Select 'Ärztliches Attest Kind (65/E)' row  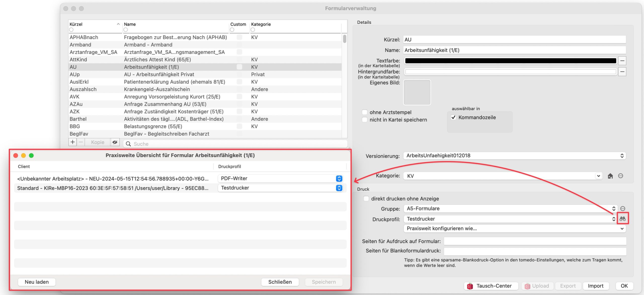pyautogui.click(x=205, y=59)
